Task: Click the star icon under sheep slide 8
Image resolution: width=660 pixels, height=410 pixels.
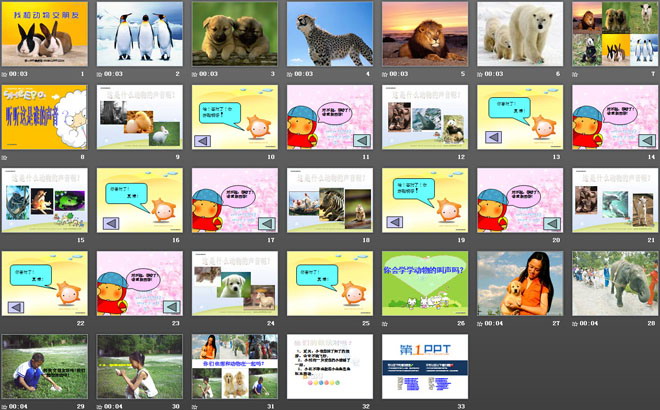Action: [4, 158]
